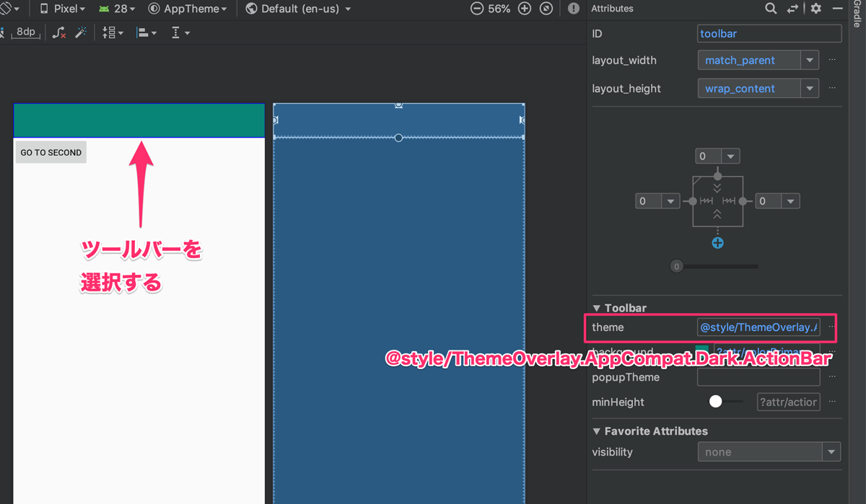This screenshot has height=504, width=866.
Task: Open the Default (en-us) locale menu
Action: pyautogui.click(x=298, y=9)
